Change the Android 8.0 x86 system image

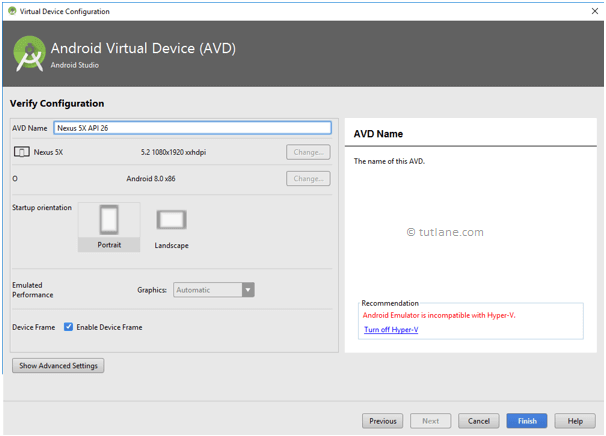pyautogui.click(x=308, y=179)
